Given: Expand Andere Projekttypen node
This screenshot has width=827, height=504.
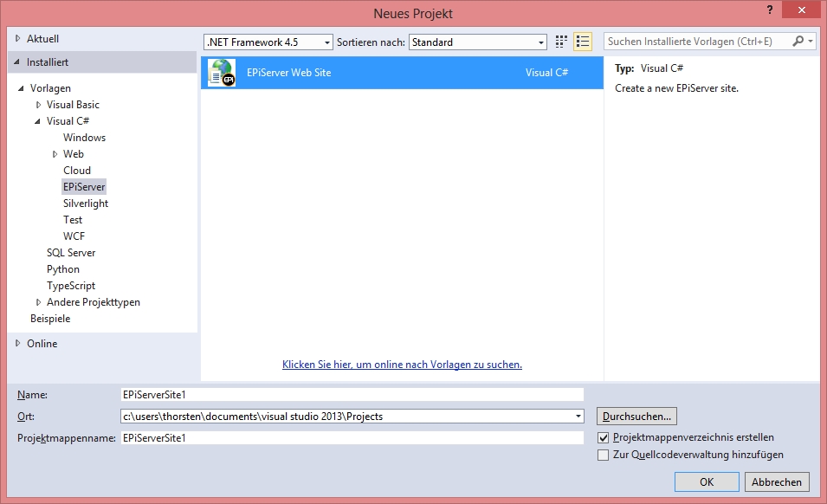Looking at the screenshot, I should [x=38, y=302].
